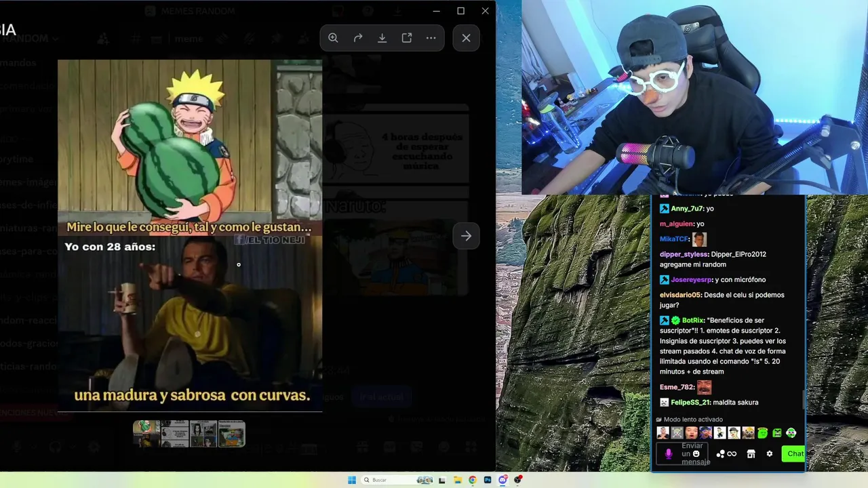This screenshot has width=868, height=488.
Task: Open emoji picker in chat message box
Action: 696,453
